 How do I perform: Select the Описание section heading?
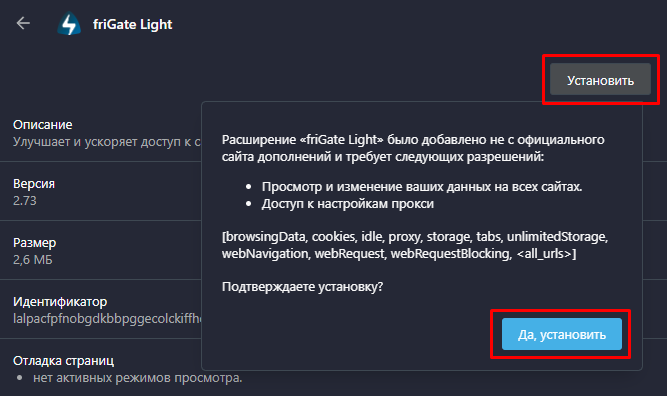tap(43, 125)
